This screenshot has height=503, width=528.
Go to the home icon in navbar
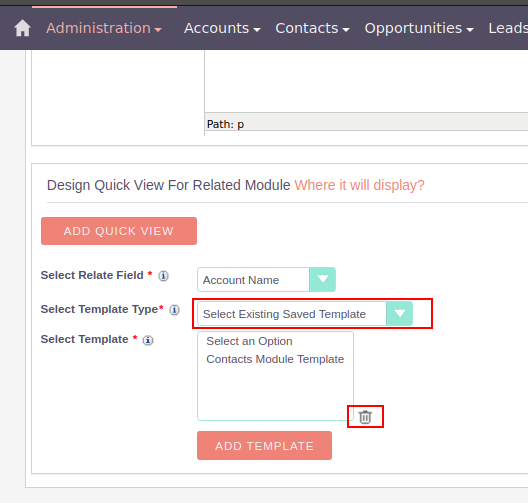point(22,28)
